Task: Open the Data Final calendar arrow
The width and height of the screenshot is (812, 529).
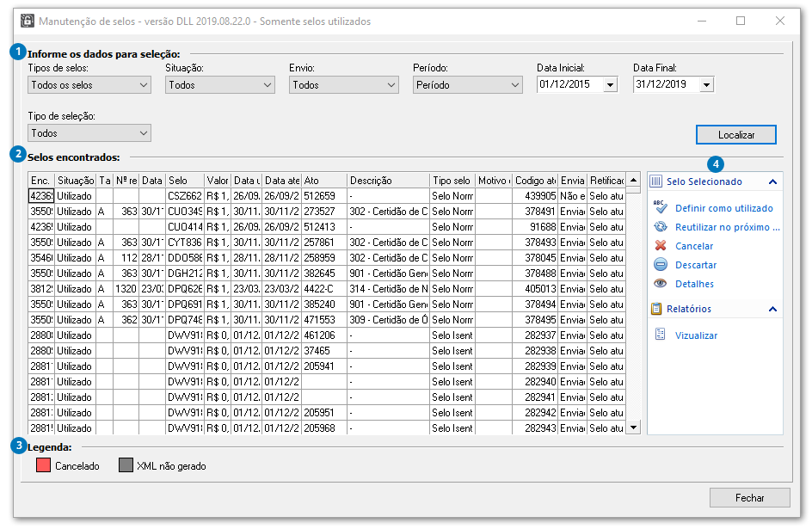Action: (707, 84)
